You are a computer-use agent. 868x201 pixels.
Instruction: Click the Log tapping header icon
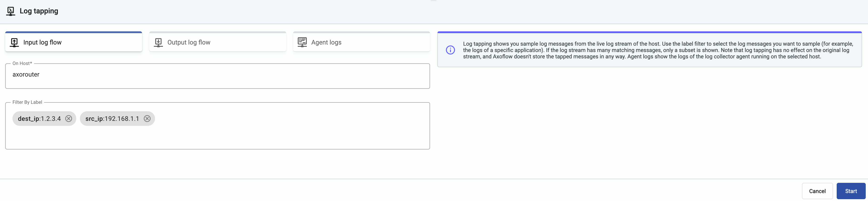click(10, 11)
